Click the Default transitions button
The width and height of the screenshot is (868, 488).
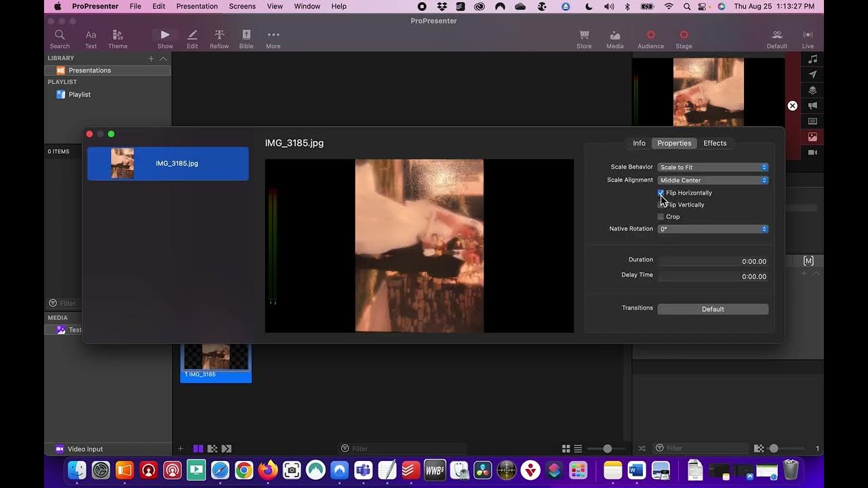713,309
